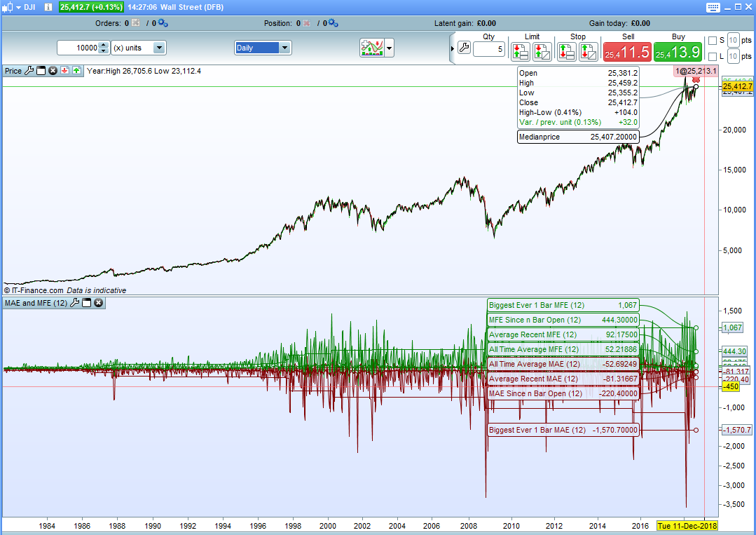Open trading panel wrench settings

click(x=464, y=47)
